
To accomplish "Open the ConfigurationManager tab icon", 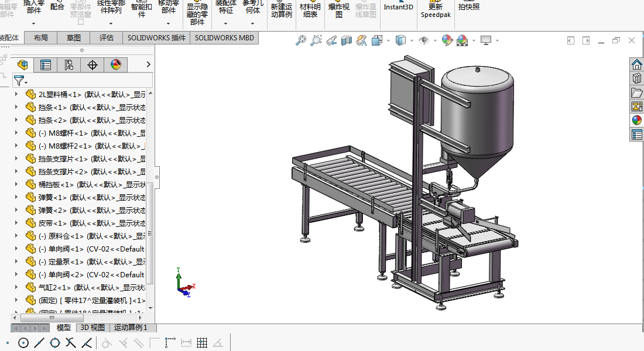I will tap(69, 65).
